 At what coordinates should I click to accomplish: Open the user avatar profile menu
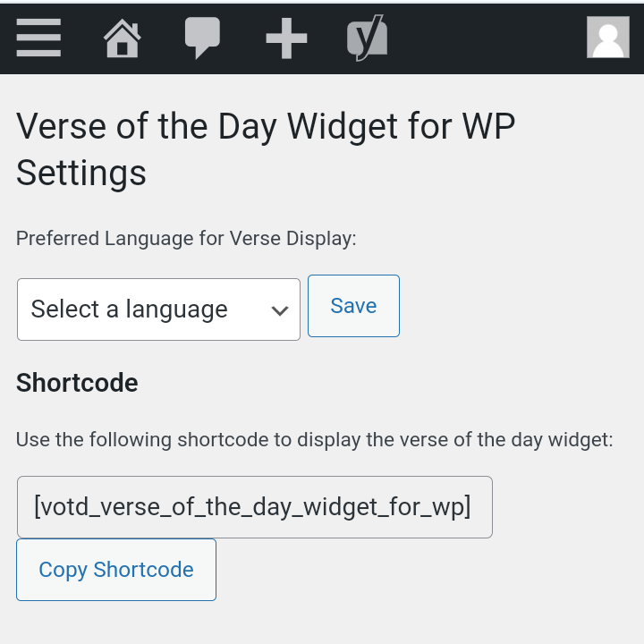[x=608, y=38]
